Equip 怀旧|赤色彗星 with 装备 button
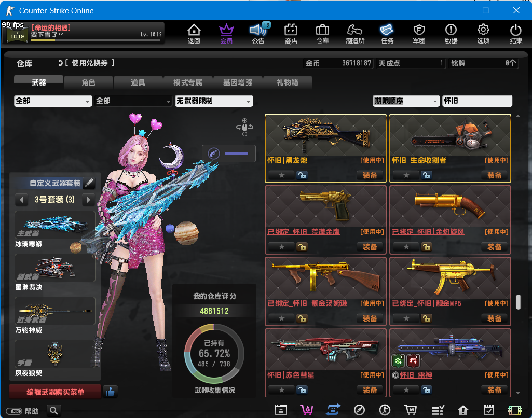 click(x=370, y=390)
